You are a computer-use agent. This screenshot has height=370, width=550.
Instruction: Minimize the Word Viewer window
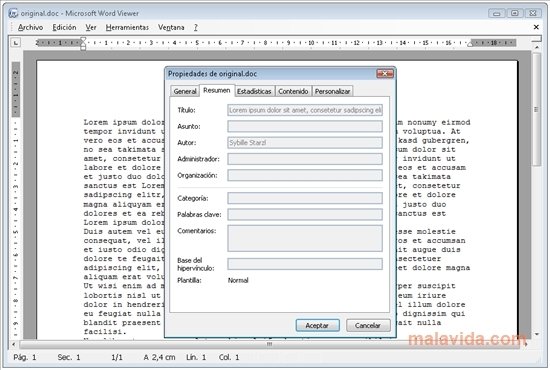coord(497,13)
